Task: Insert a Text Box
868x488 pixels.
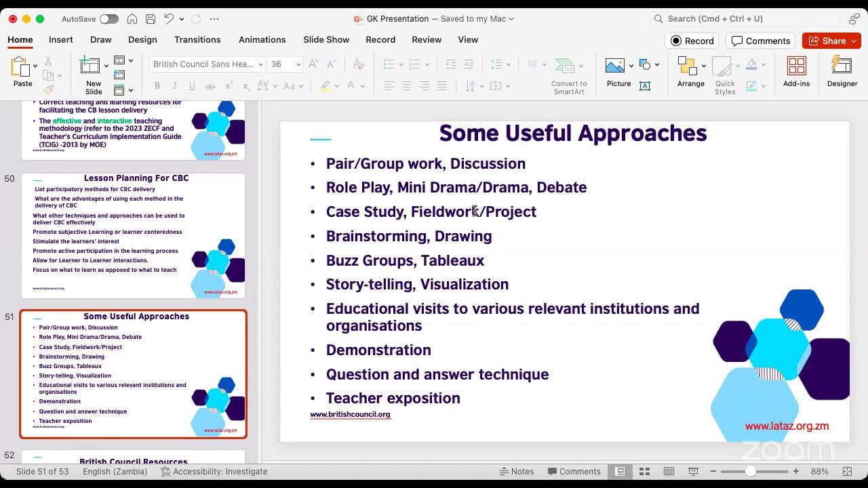Action: (645, 86)
